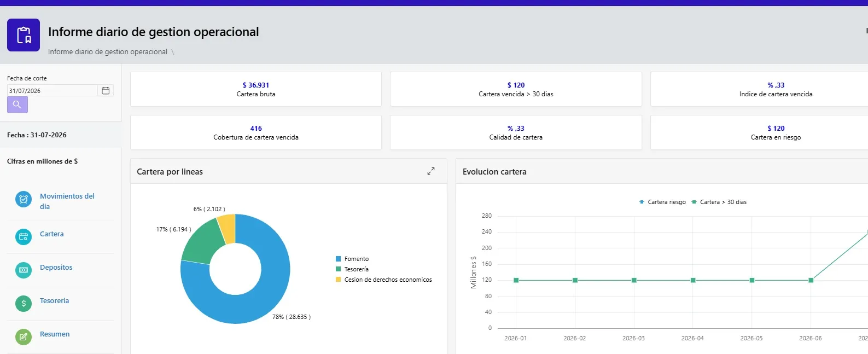
Task: Expand the Cartera por lineas chart
Action: click(431, 171)
